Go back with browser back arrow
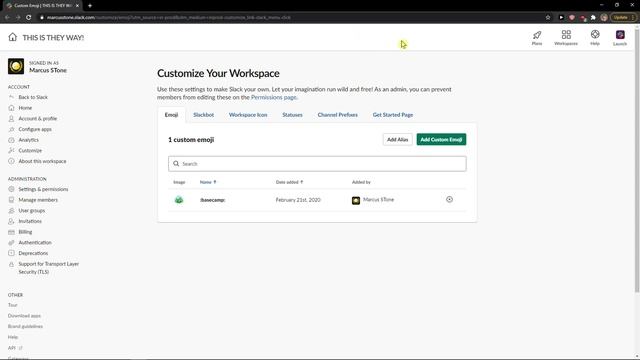The width and height of the screenshot is (640, 360). pos(7,17)
